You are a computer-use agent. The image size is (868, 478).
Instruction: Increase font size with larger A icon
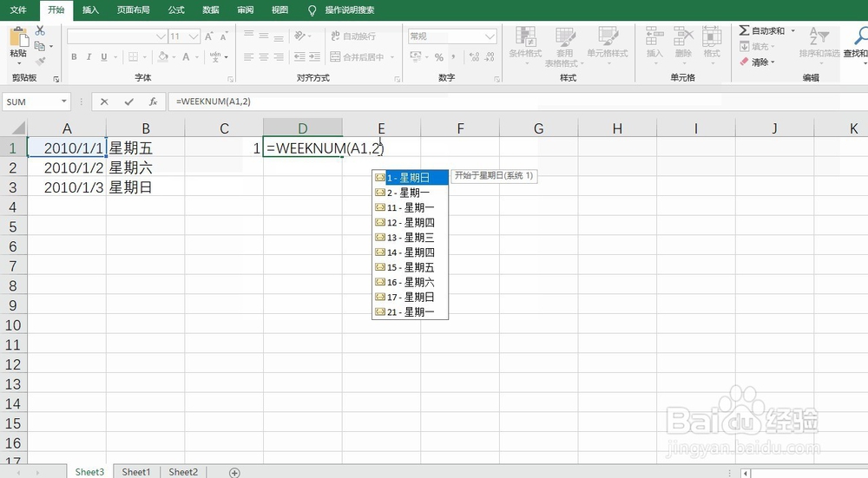pos(208,36)
